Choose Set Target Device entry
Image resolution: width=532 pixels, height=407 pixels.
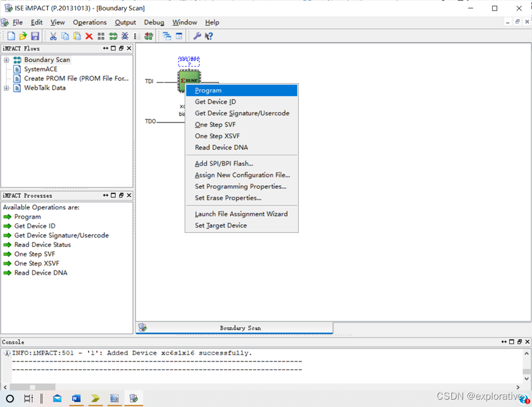[242, 225]
